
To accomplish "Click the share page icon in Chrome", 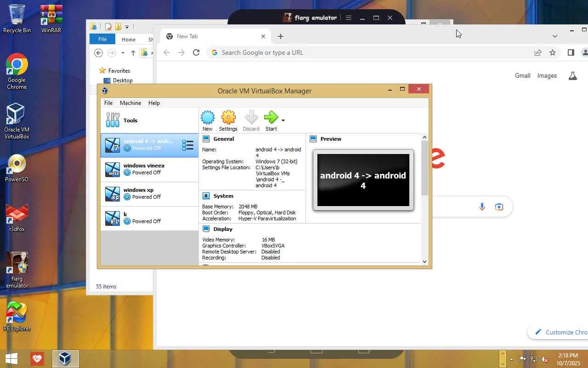I will click(538, 52).
